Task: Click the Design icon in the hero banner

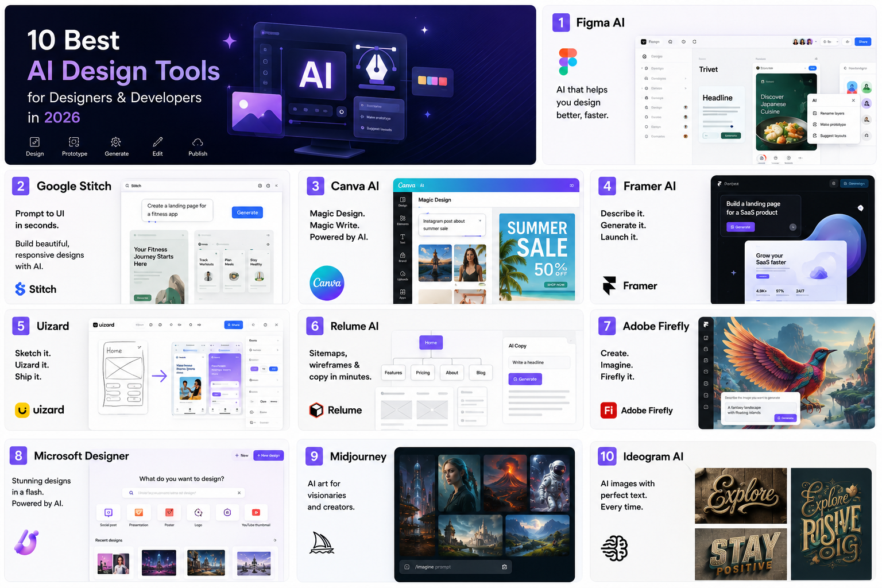Action: [34, 142]
